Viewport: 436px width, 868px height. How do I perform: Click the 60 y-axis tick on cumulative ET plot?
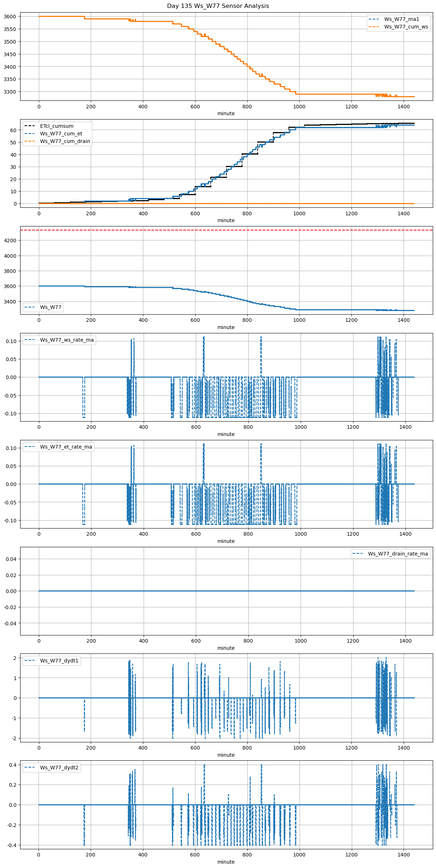click(x=13, y=130)
